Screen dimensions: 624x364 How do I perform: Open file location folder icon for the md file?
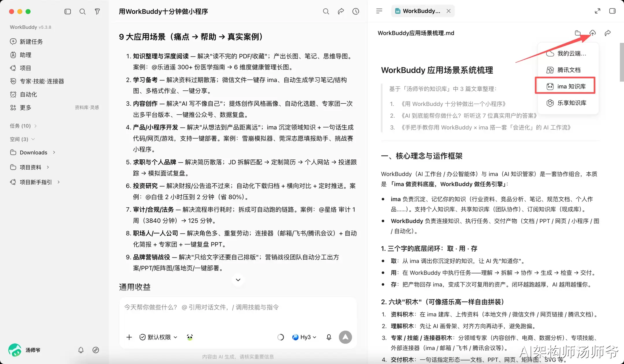pyautogui.click(x=577, y=33)
